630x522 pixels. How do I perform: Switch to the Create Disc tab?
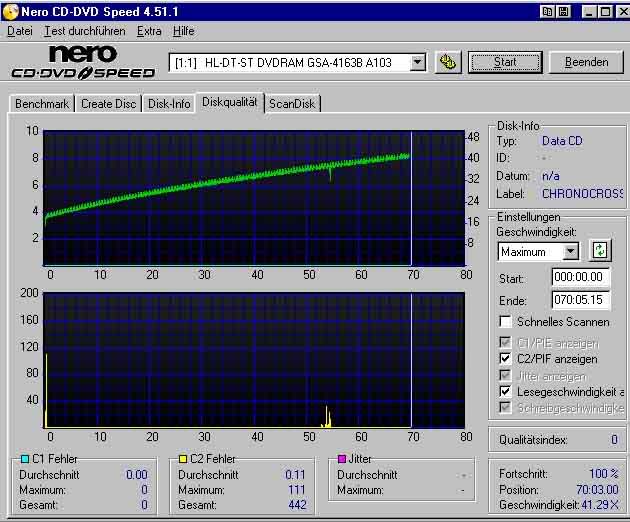108,104
